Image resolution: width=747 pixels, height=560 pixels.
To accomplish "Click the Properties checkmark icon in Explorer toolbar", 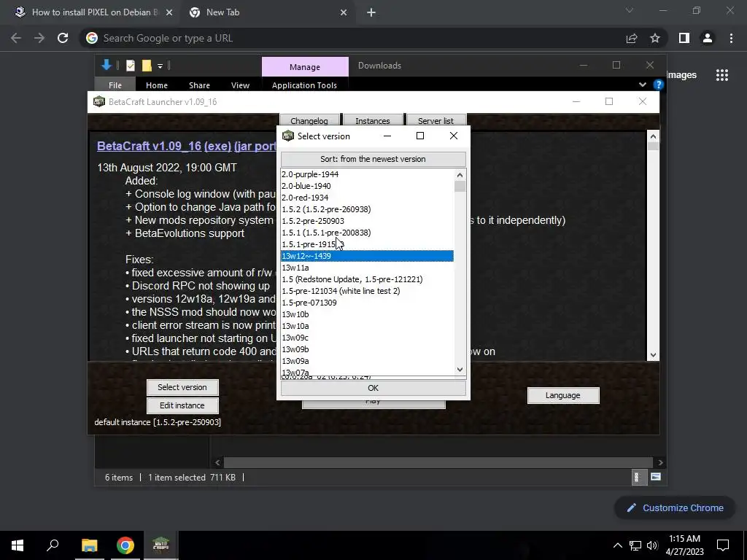I will point(131,66).
